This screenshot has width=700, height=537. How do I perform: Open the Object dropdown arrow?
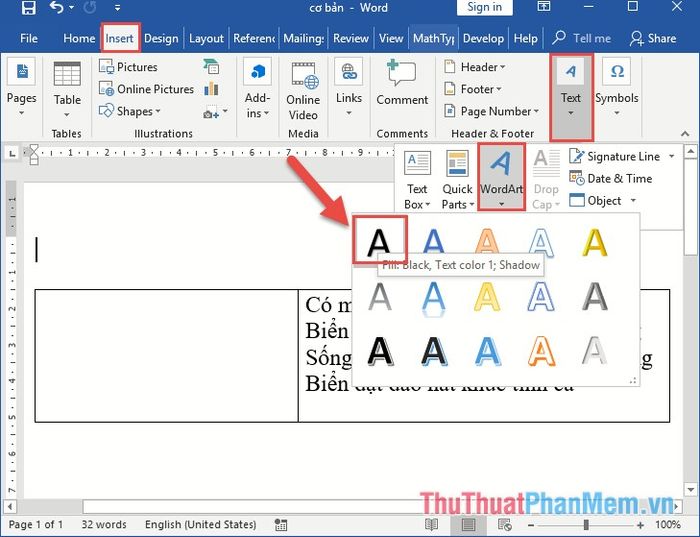tap(633, 200)
